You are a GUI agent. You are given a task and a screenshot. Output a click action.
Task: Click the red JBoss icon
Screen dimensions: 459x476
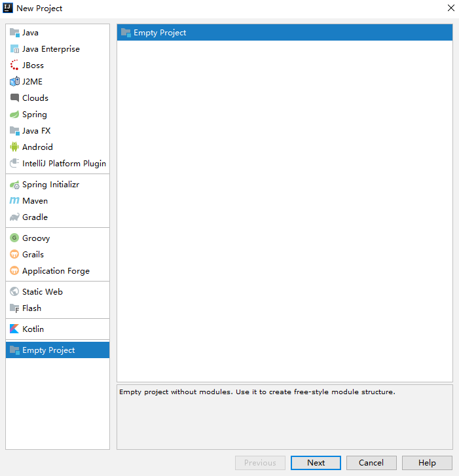click(14, 65)
